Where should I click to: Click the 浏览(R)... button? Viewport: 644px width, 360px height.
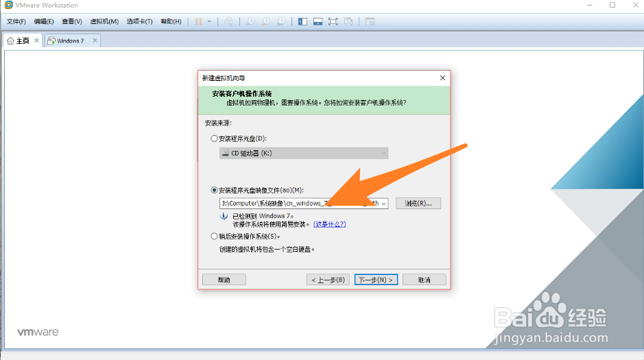pos(418,203)
